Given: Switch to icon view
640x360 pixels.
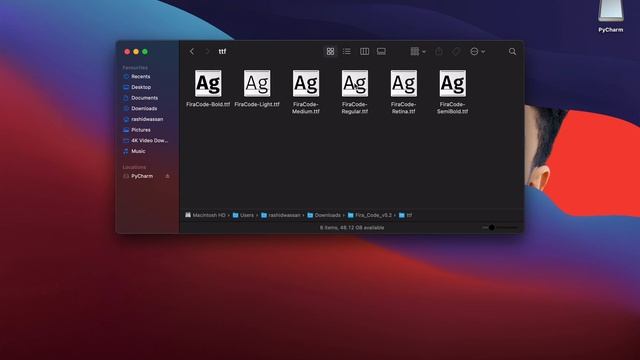Looking at the screenshot, I should (x=330, y=51).
